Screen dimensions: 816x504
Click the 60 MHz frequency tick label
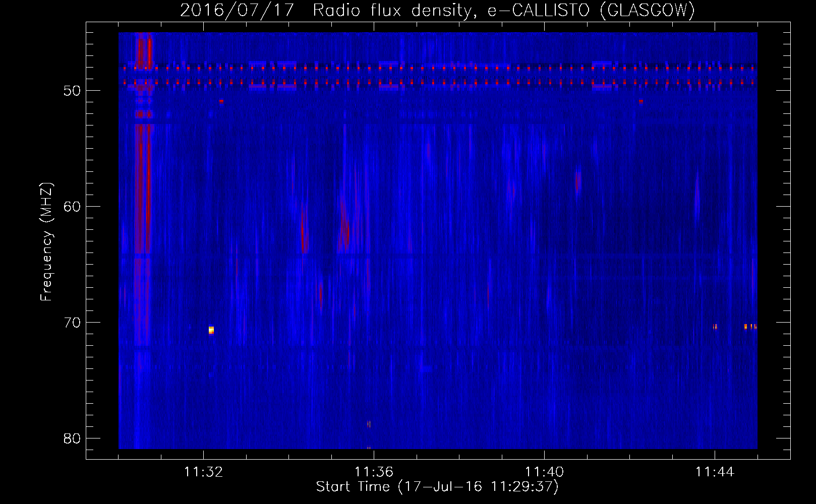[x=73, y=207]
